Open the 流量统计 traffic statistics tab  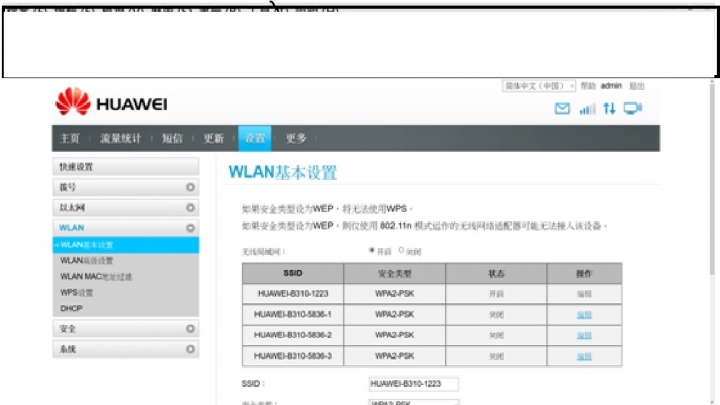click(x=120, y=138)
